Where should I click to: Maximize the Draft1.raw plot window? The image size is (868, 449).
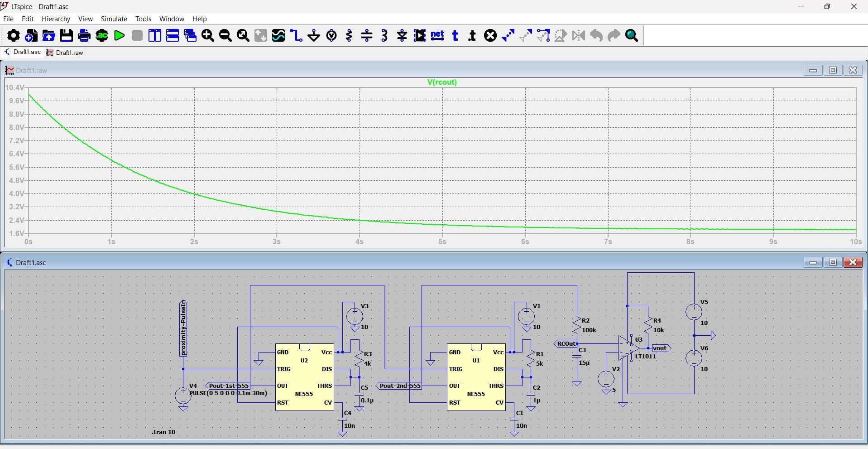tap(833, 70)
